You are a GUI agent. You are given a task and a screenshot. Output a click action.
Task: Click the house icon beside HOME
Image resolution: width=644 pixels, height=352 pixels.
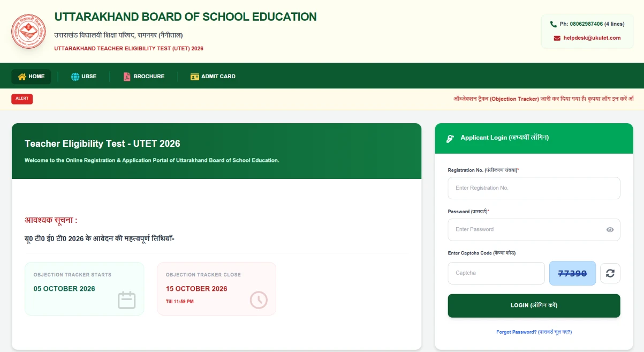click(22, 77)
